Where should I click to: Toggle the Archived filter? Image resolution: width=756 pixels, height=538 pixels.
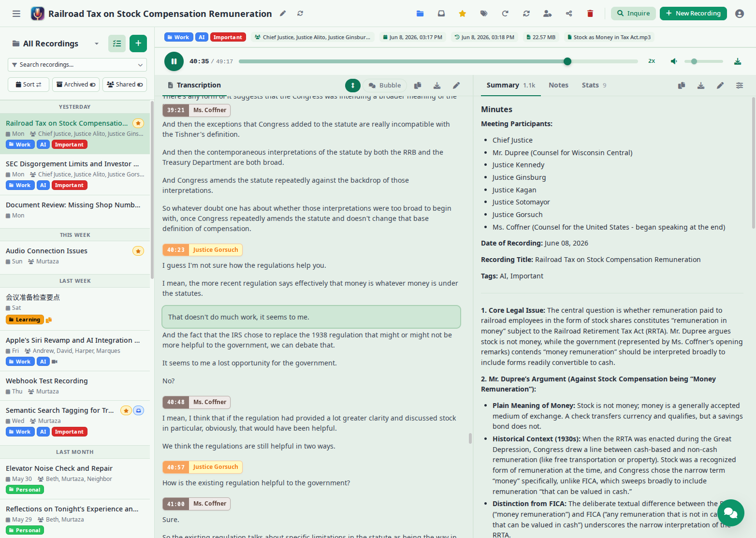(76, 85)
